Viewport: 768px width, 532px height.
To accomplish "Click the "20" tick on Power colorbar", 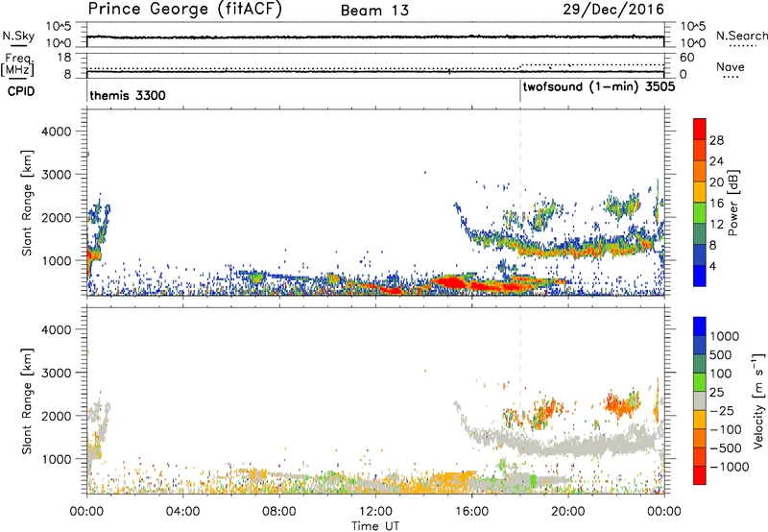I will click(716, 182).
